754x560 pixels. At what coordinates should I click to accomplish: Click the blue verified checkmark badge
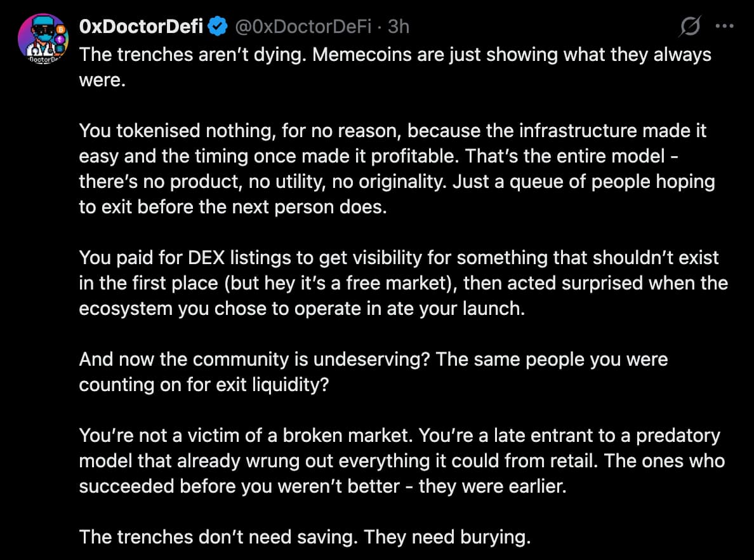218,27
